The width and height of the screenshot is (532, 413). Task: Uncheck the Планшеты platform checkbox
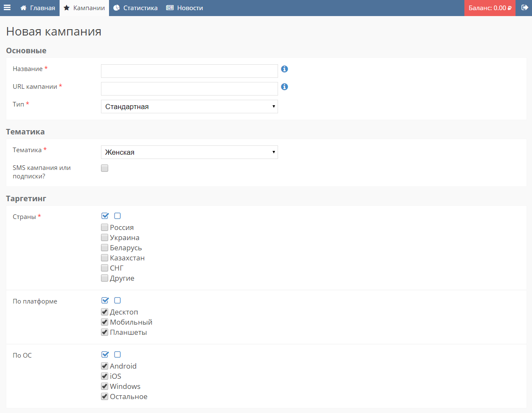[105, 332]
